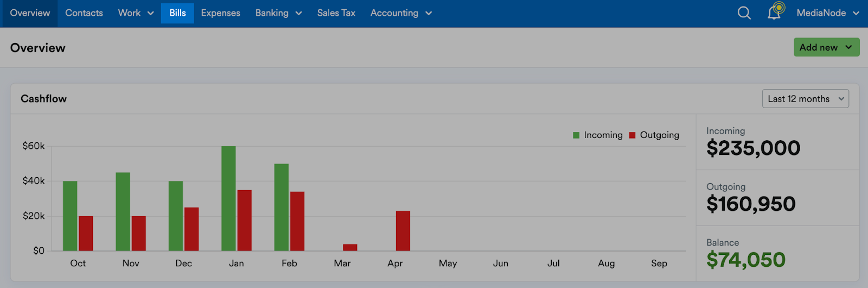Open the Contacts tab
Viewport: 868px width, 288px height.
coord(84,13)
